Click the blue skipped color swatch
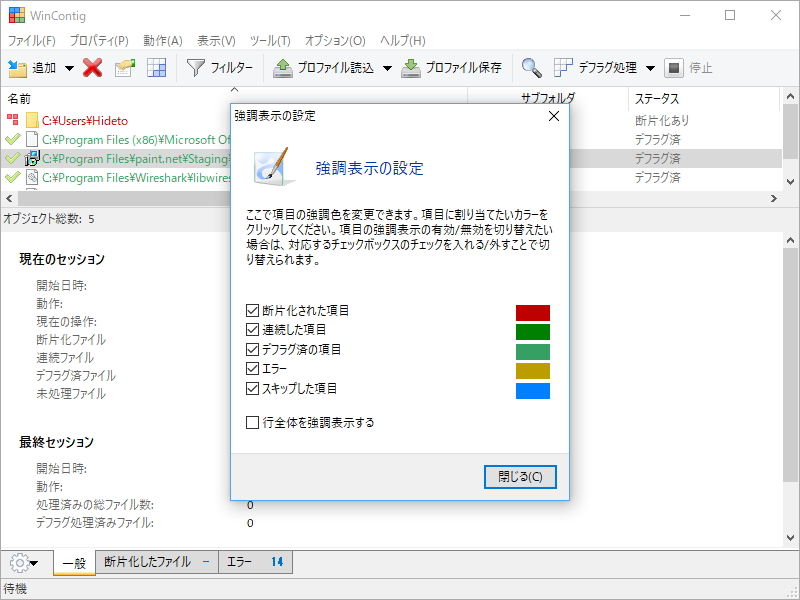800x600 pixels. [x=533, y=391]
